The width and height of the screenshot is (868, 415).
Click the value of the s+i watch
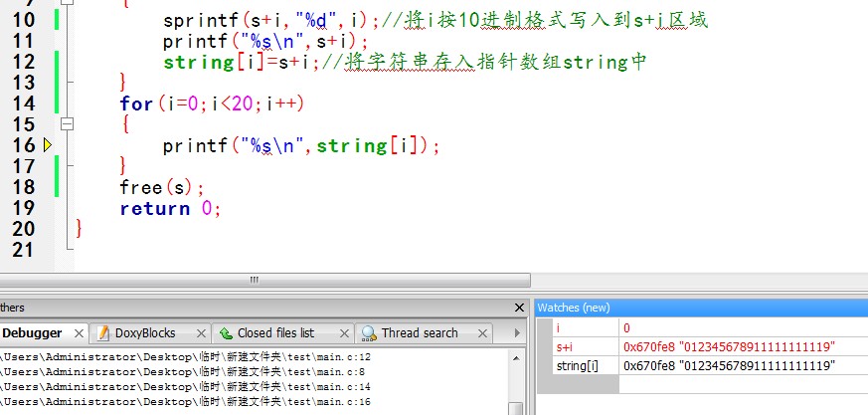coord(729,347)
